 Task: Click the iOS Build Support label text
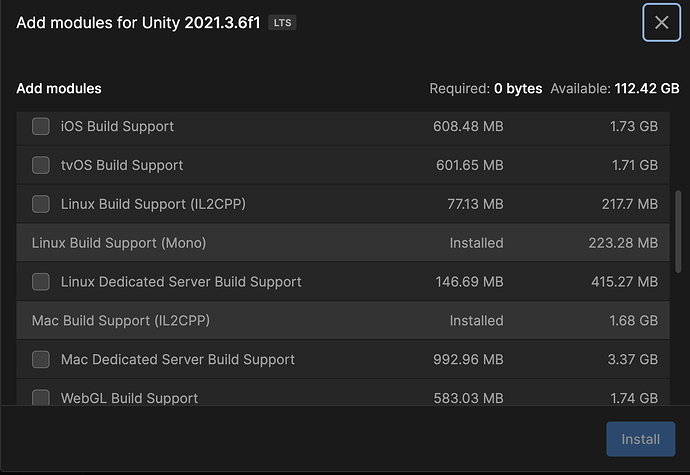click(117, 126)
